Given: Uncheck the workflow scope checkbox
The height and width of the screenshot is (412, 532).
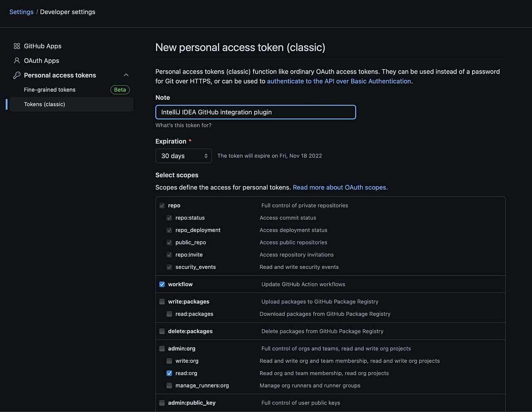Looking at the screenshot, I should coord(162,284).
